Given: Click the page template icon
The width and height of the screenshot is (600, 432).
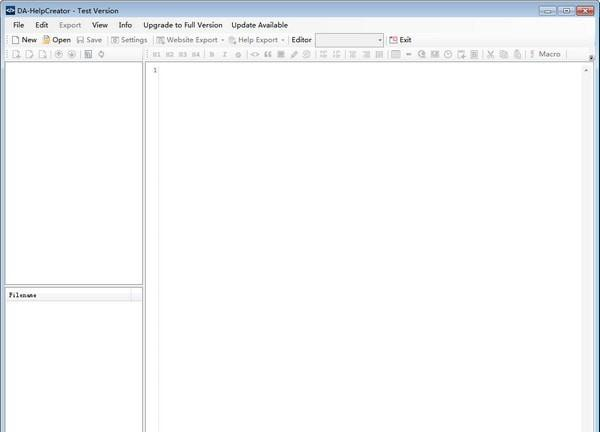Looking at the screenshot, I should pyautogui.click(x=88, y=54).
